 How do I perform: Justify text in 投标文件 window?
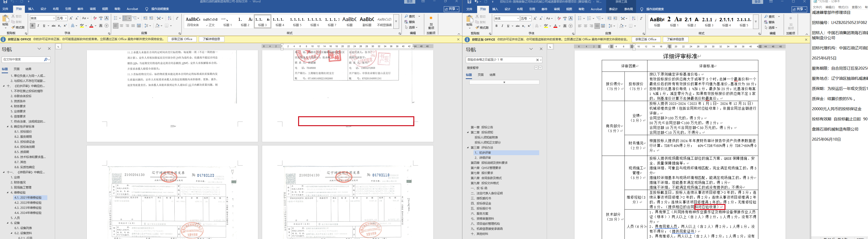[133, 26]
